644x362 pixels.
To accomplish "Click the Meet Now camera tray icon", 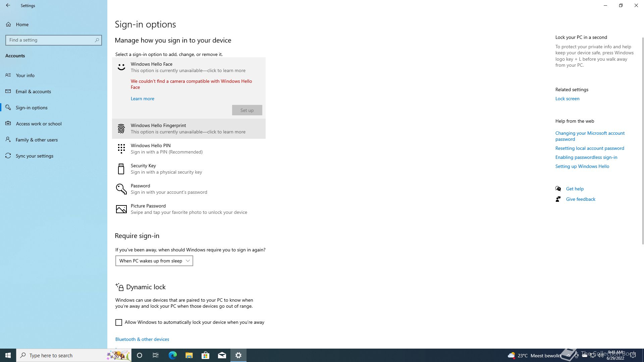I will click(x=576, y=355).
